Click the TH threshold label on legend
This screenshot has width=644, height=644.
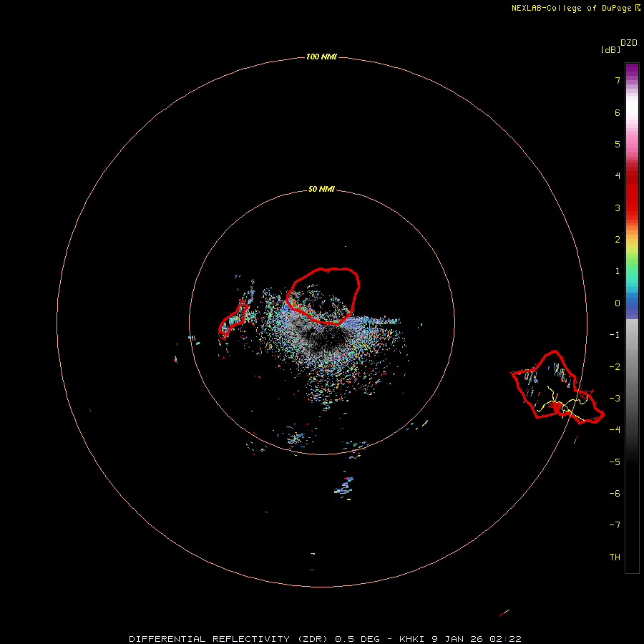click(615, 557)
